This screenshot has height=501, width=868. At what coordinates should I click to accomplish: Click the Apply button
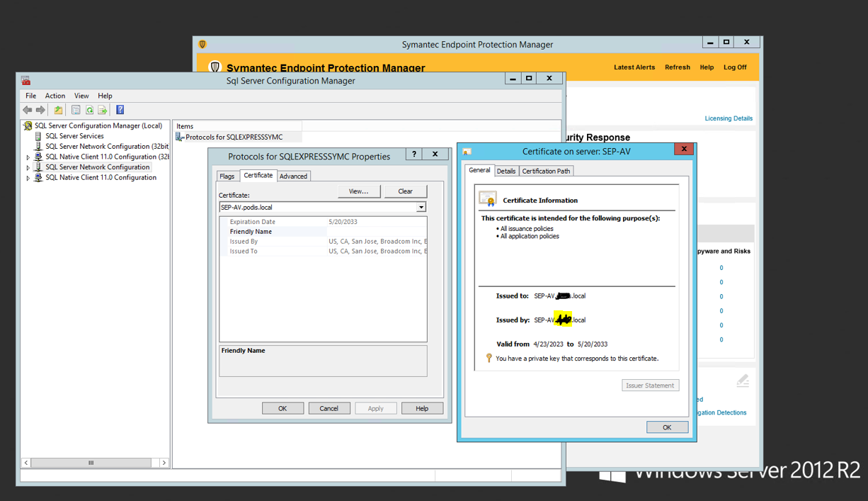point(376,408)
